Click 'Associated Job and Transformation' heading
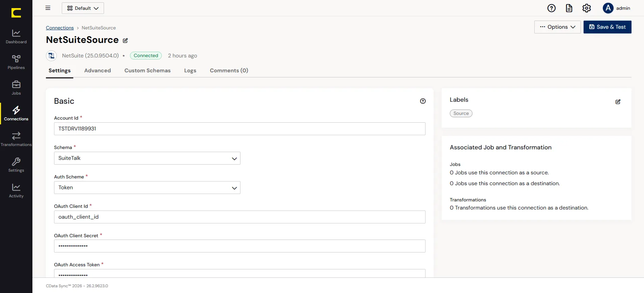Viewport: 644px width, 293px height. click(500, 147)
